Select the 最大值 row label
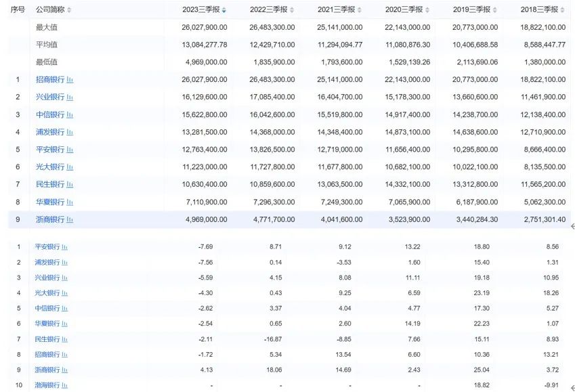The width and height of the screenshot is (575, 392). click(47, 27)
